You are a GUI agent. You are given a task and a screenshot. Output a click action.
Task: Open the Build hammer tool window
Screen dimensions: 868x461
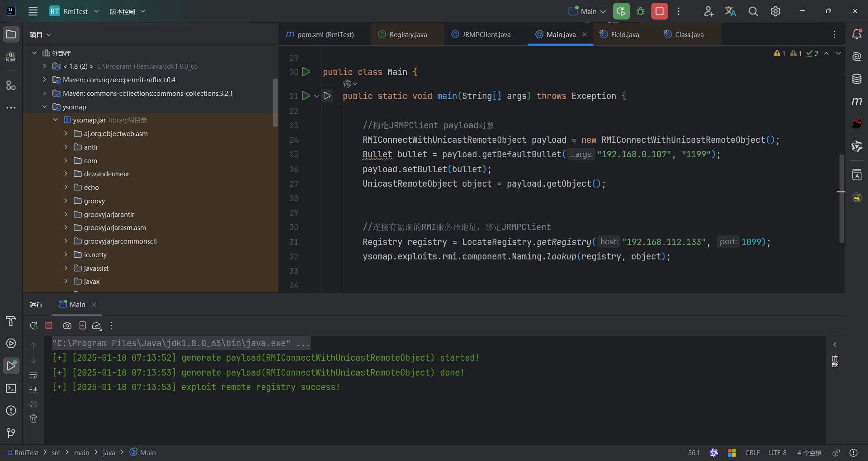point(11,321)
